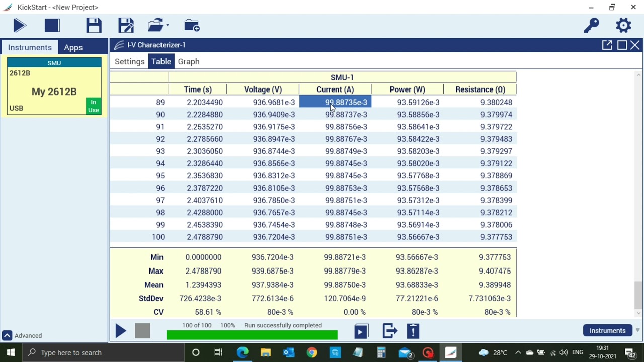The image size is (644, 362).
Task: Click the table scrollbar up arrow
Action: (x=638, y=75)
